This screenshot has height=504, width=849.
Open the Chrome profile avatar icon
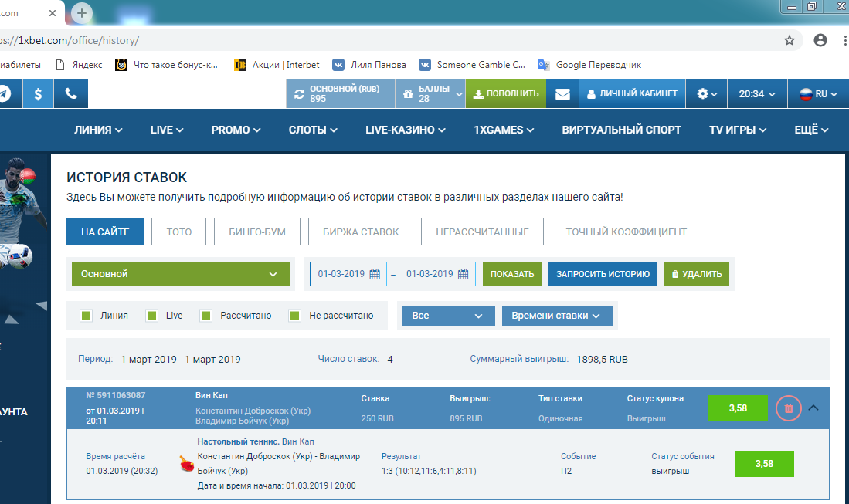pos(820,40)
